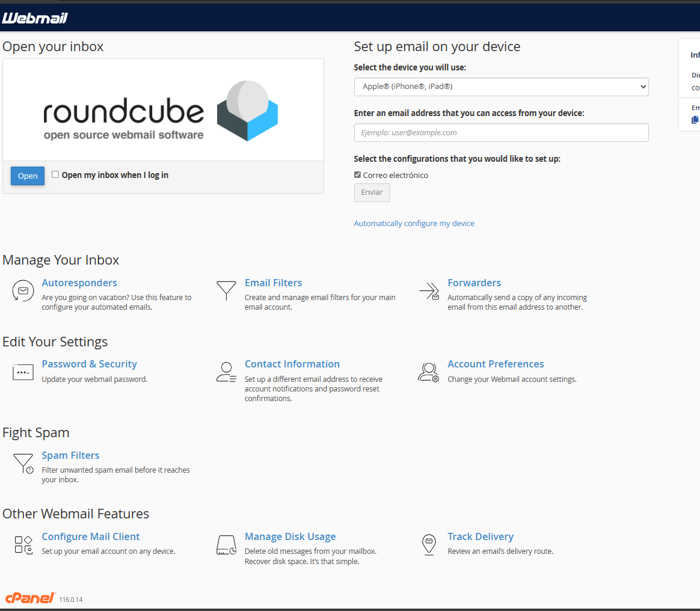
Task: Click the Email Filters funnel icon
Action: [x=226, y=290]
